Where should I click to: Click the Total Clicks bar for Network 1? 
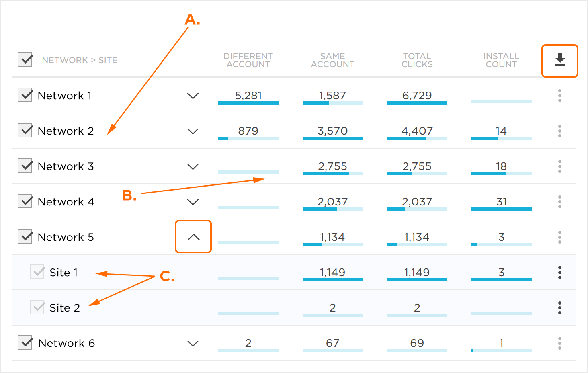click(x=417, y=103)
